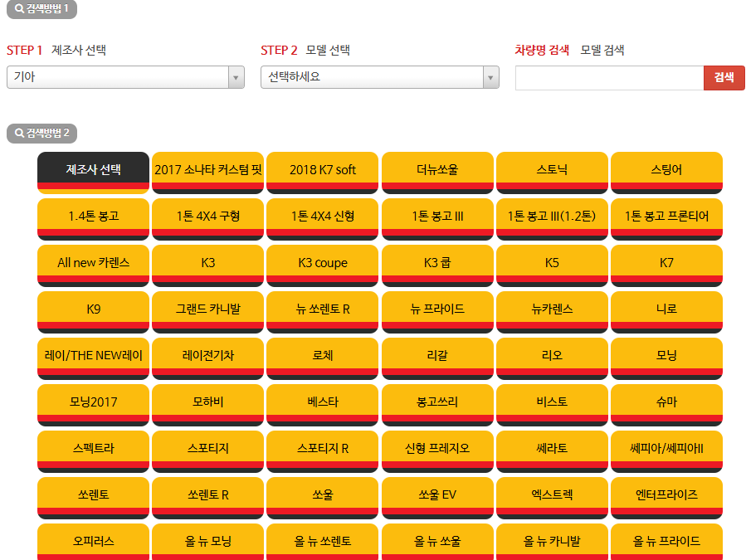Choose the 비스토 model
The width and height of the screenshot is (746, 560).
552,406
